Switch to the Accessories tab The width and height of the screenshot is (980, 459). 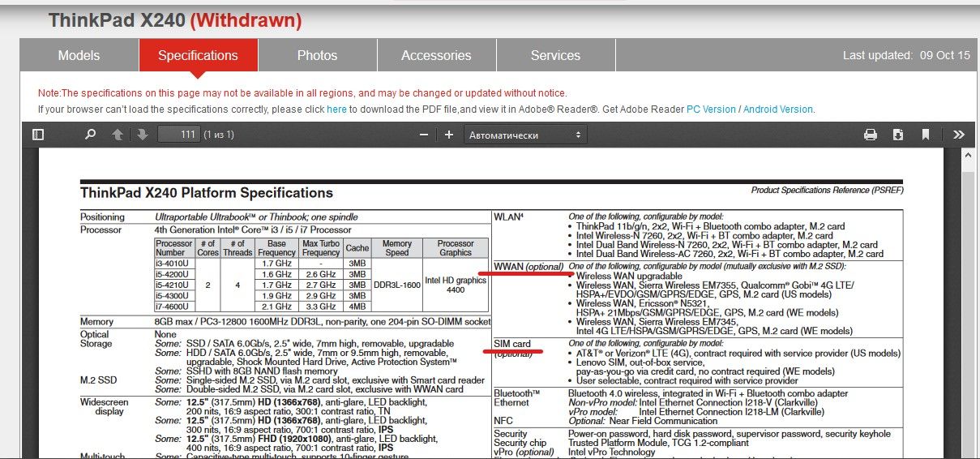[x=436, y=55]
